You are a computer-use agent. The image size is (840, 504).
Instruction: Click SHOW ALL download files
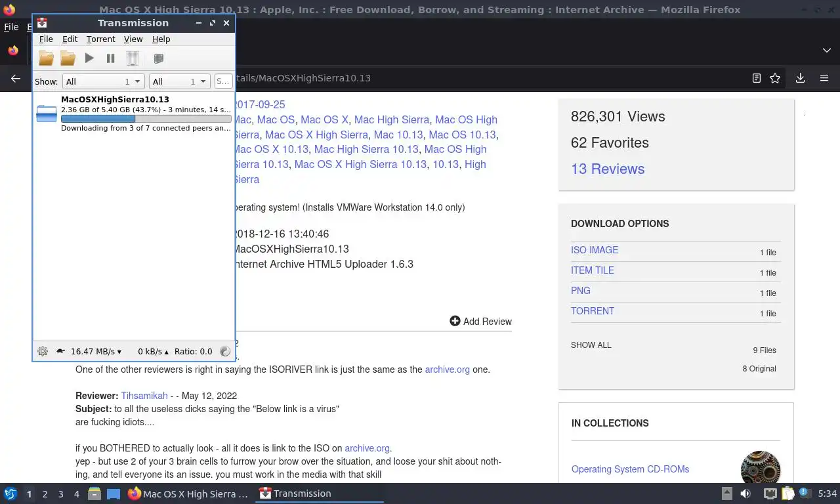(591, 345)
